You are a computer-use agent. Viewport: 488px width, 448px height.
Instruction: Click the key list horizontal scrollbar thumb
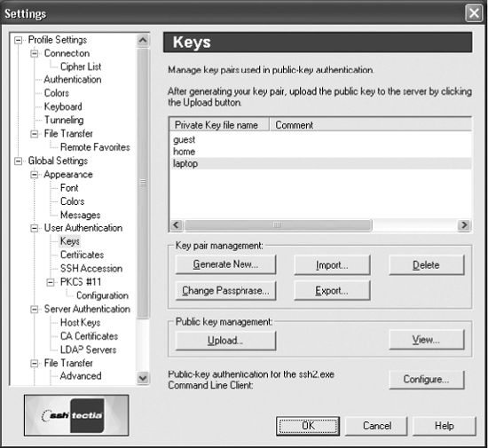click(x=278, y=225)
